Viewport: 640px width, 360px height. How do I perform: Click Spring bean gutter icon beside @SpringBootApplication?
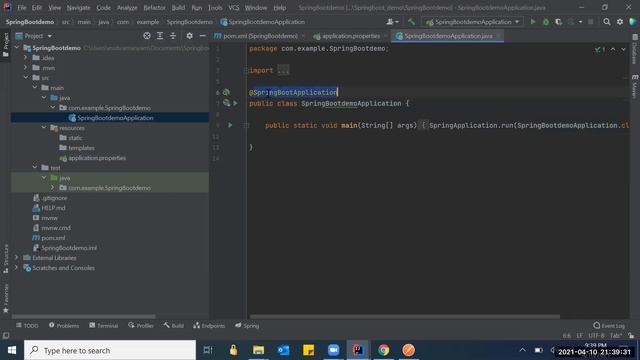226,92
